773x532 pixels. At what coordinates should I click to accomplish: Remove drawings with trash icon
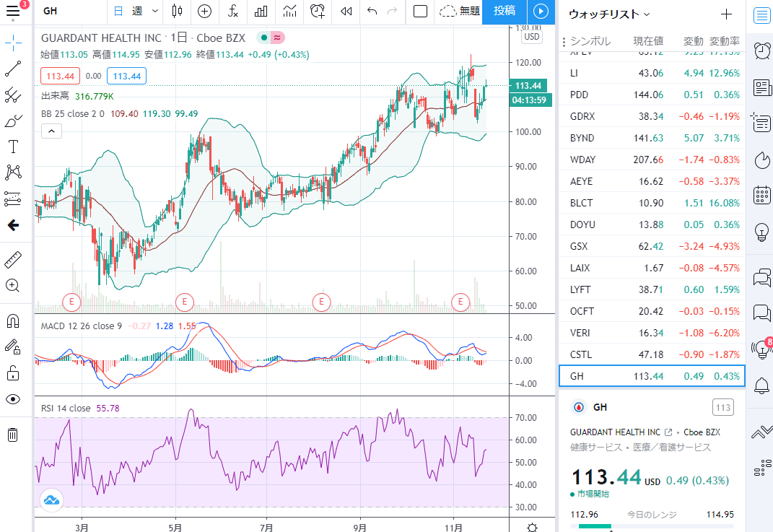(13, 435)
